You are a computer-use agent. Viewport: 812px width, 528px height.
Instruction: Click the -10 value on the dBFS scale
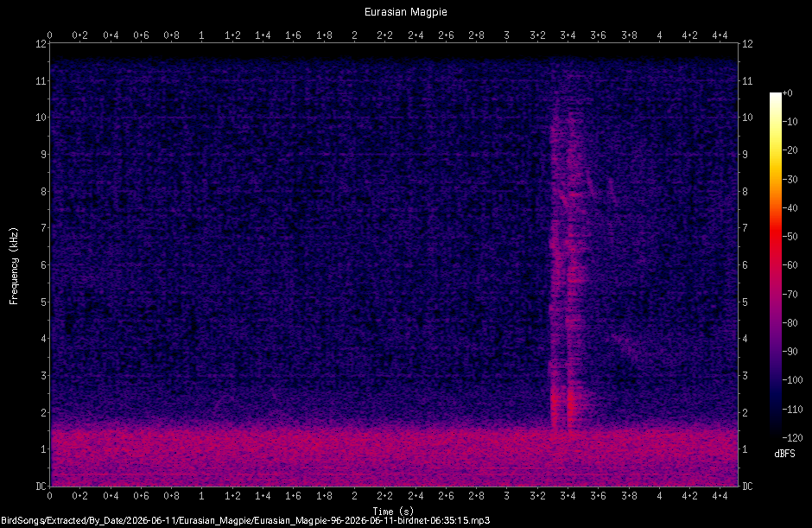click(790, 122)
